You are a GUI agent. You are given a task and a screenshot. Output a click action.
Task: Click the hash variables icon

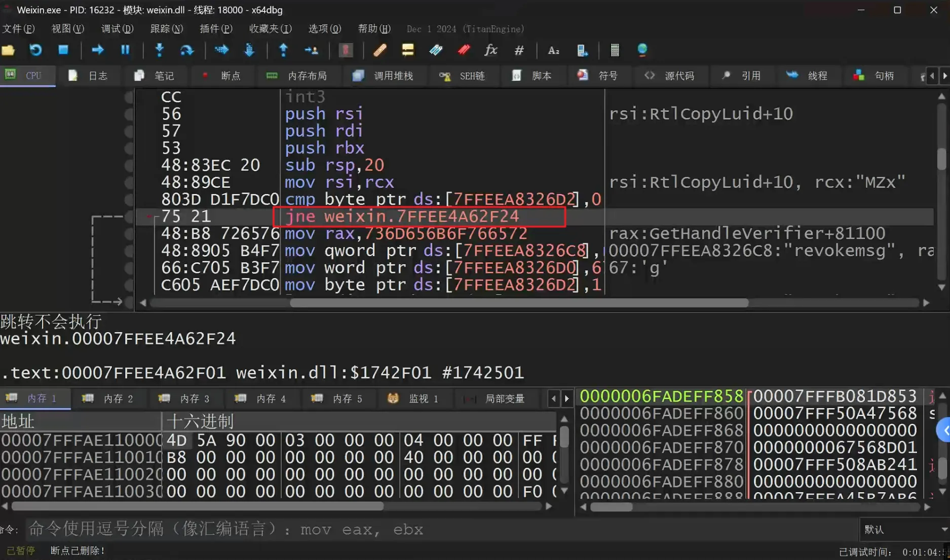click(x=519, y=50)
